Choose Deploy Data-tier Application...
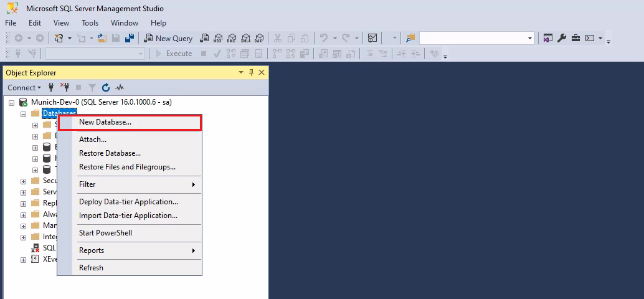Image resolution: width=644 pixels, height=299 pixels. [x=130, y=202]
